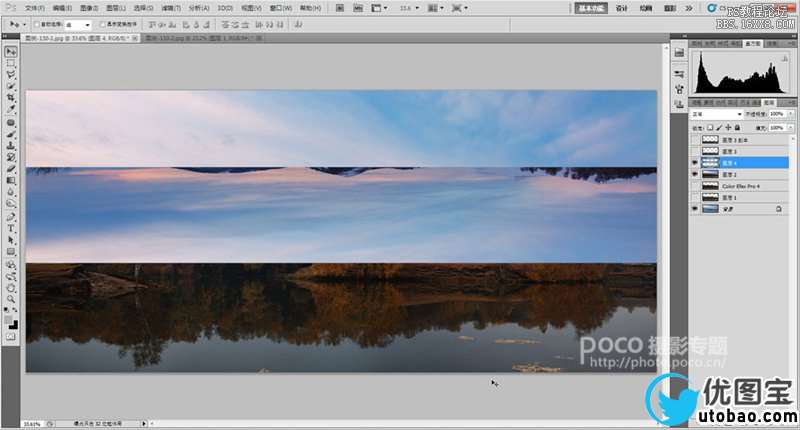Hide the 背景 background layer

point(694,209)
